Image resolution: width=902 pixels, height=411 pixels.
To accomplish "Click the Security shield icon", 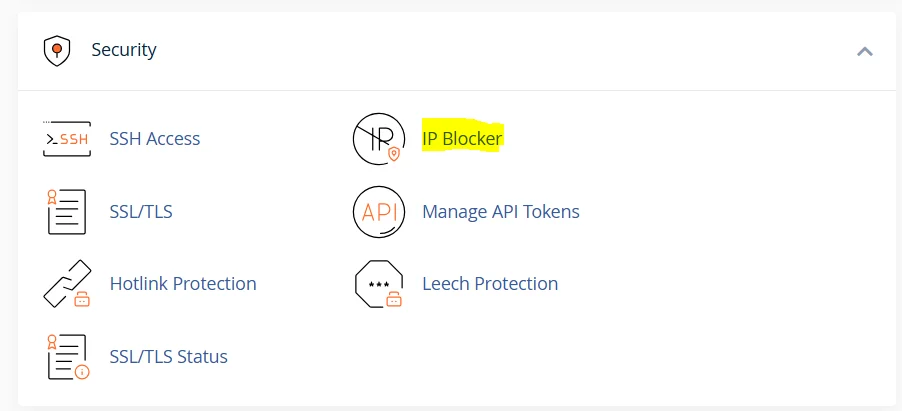I will click(57, 50).
